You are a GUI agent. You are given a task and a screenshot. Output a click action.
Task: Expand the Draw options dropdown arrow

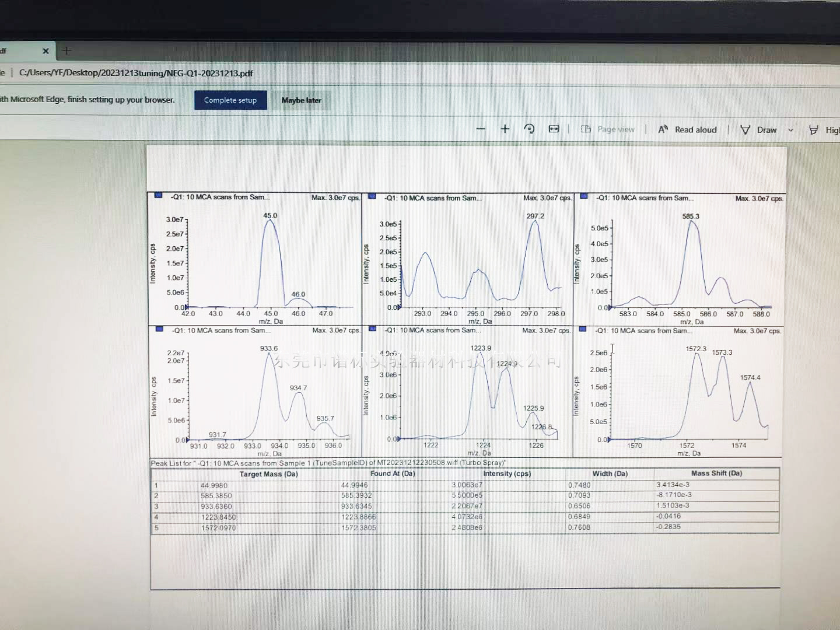coord(791,130)
